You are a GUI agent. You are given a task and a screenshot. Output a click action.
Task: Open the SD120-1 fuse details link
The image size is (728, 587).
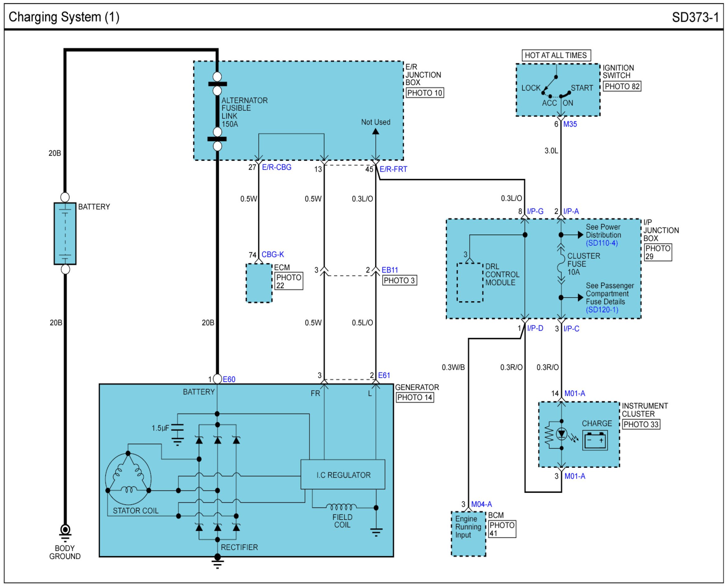pyautogui.click(x=602, y=310)
